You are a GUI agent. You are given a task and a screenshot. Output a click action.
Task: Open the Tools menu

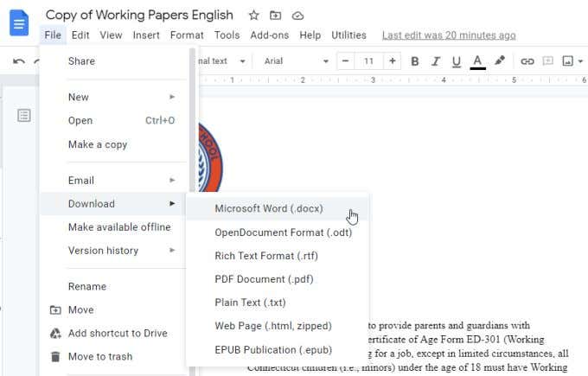[x=227, y=35]
